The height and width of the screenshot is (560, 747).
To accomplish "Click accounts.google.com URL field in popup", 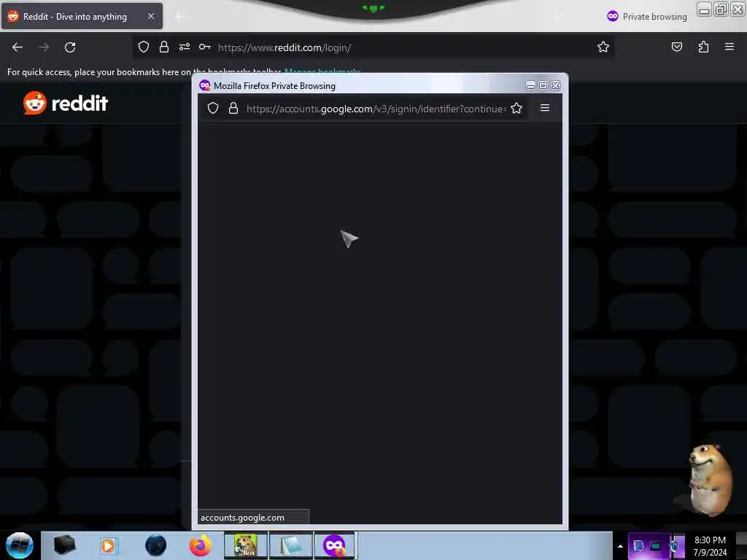I will (376, 109).
